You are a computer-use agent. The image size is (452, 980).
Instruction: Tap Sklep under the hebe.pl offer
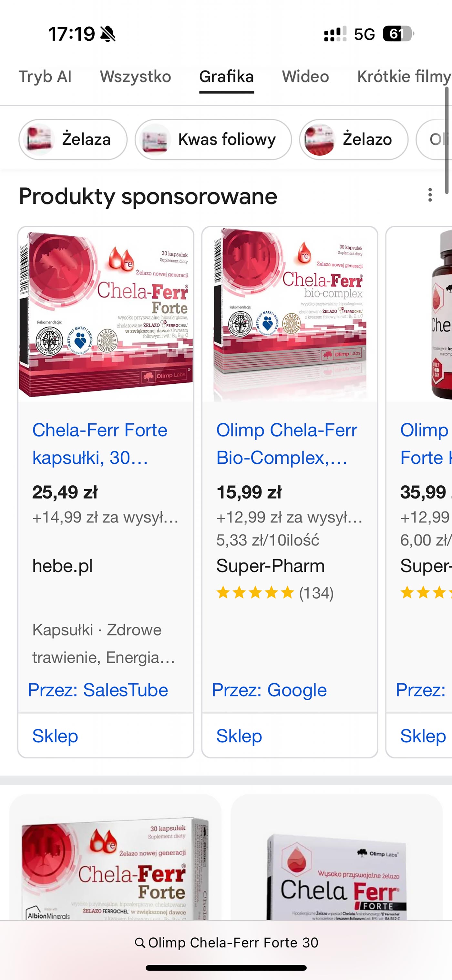(55, 736)
